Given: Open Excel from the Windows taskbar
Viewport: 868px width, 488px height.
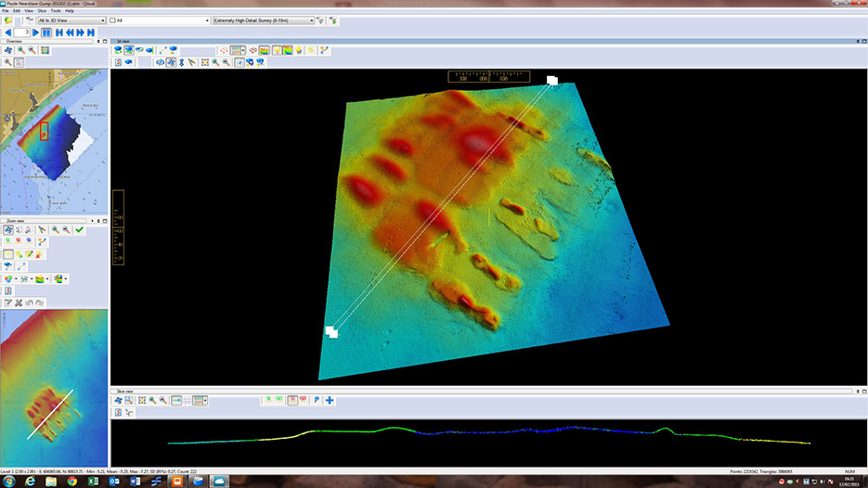Looking at the screenshot, I should (x=94, y=481).
